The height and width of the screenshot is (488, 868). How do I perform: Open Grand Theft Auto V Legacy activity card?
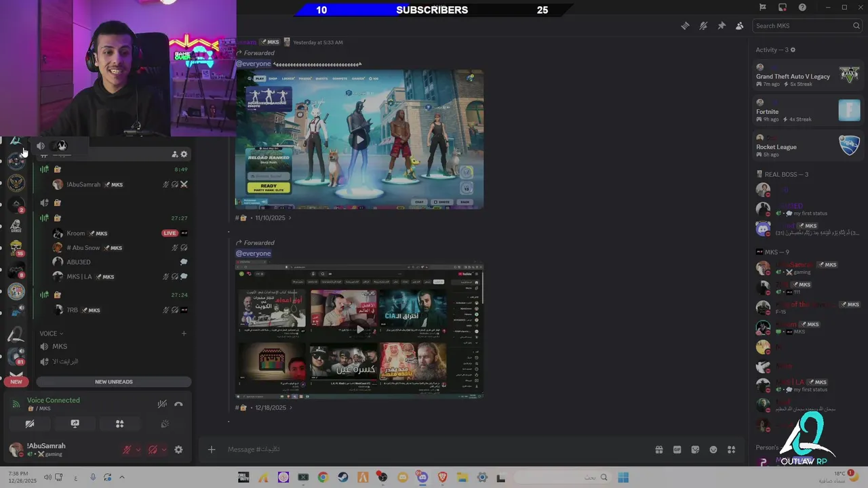[x=808, y=75]
